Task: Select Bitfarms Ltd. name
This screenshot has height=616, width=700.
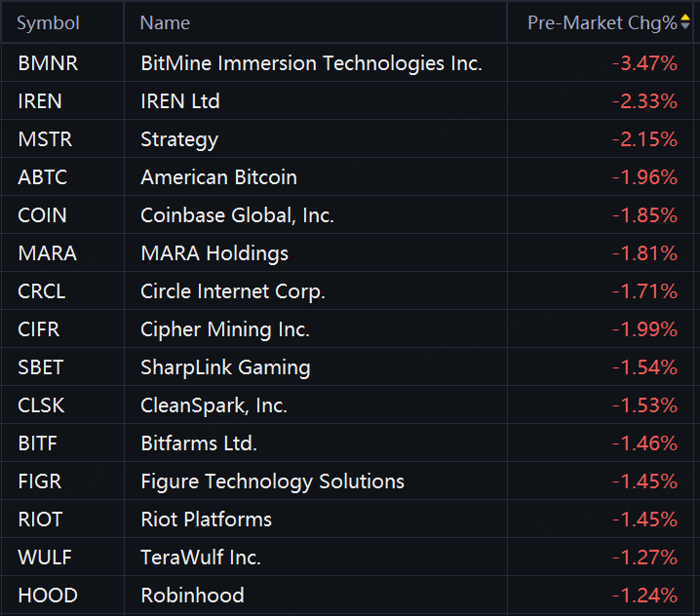Action: (x=199, y=443)
